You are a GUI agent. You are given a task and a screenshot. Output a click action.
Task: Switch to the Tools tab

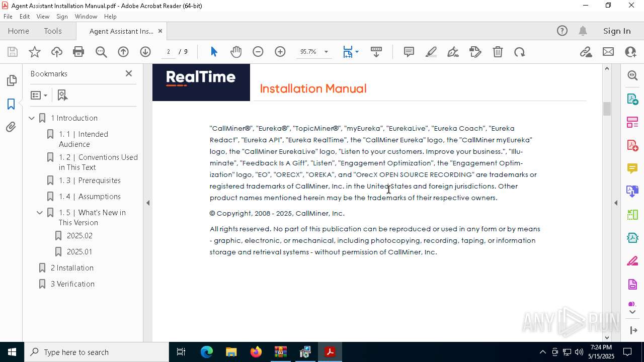point(53,31)
